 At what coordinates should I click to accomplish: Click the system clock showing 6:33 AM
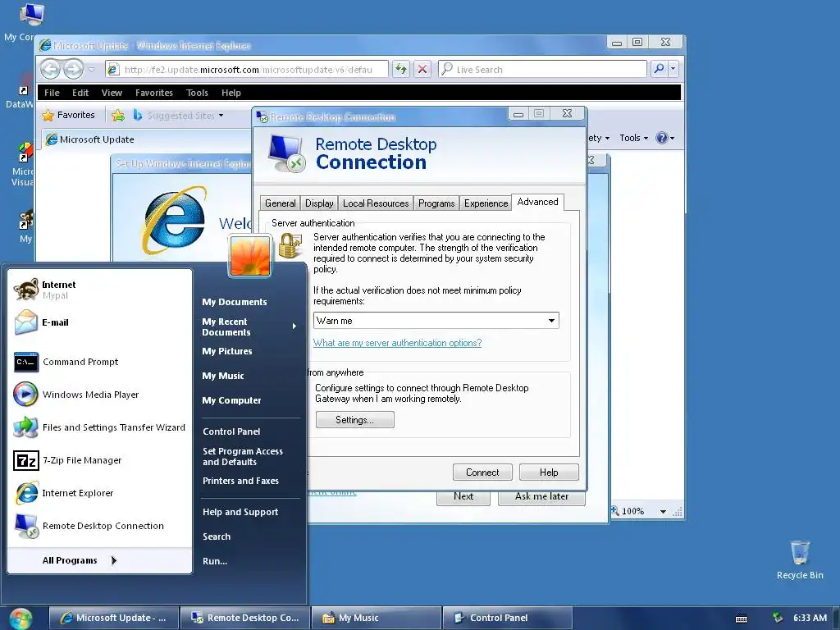pos(810,619)
